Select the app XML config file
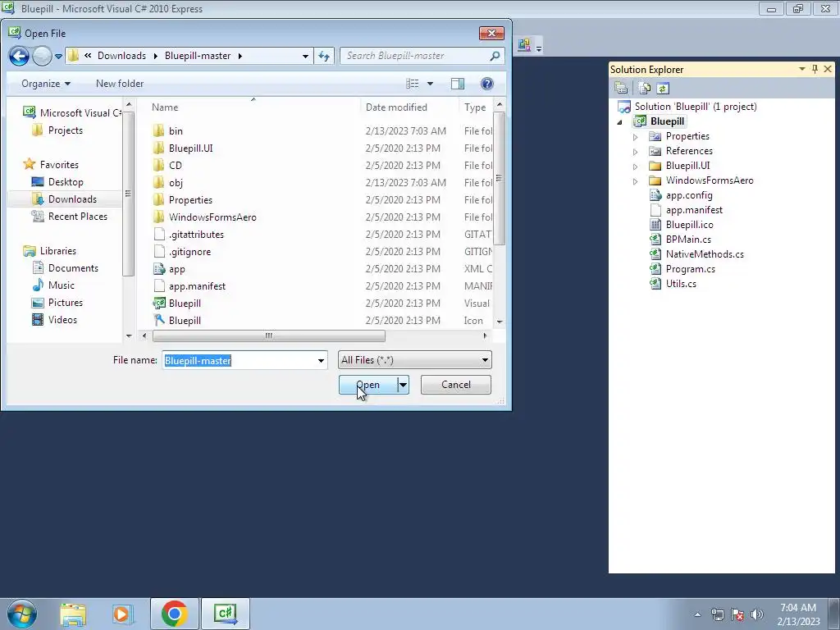This screenshot has height=630, width=840. point(169,269)
